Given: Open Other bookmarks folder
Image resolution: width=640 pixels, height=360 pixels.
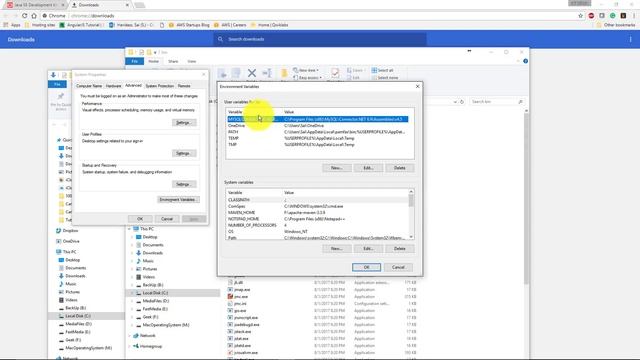Looking at the screenshot, I should [x=616, y=25].
